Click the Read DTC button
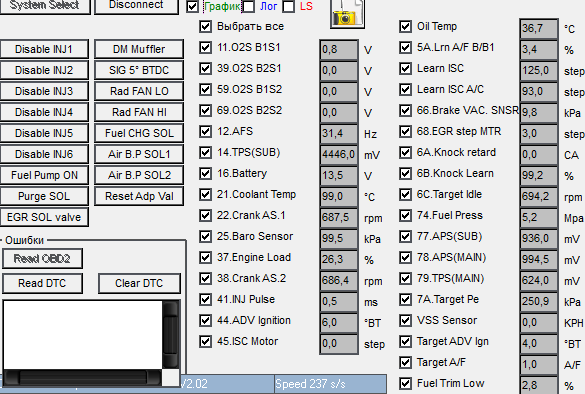Image resolution: width=585 pixels, height=394 pixels. 42,284
